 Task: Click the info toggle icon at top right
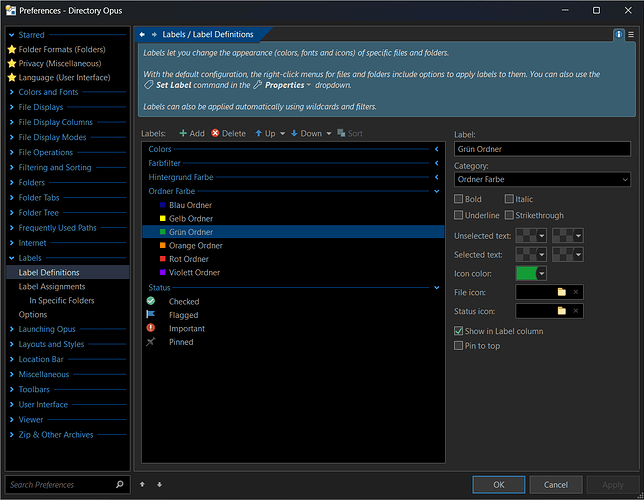[x=618, y=34]
